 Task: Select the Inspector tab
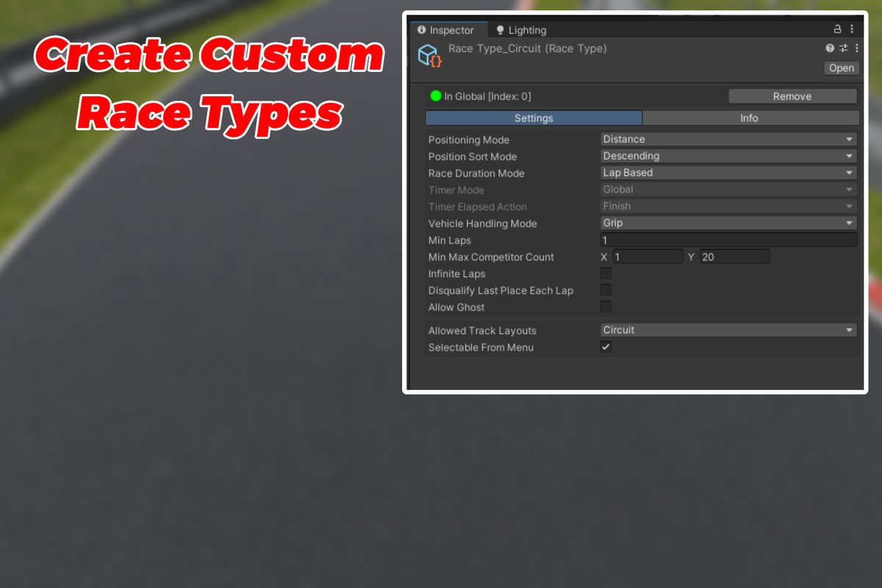click(448, 30)
